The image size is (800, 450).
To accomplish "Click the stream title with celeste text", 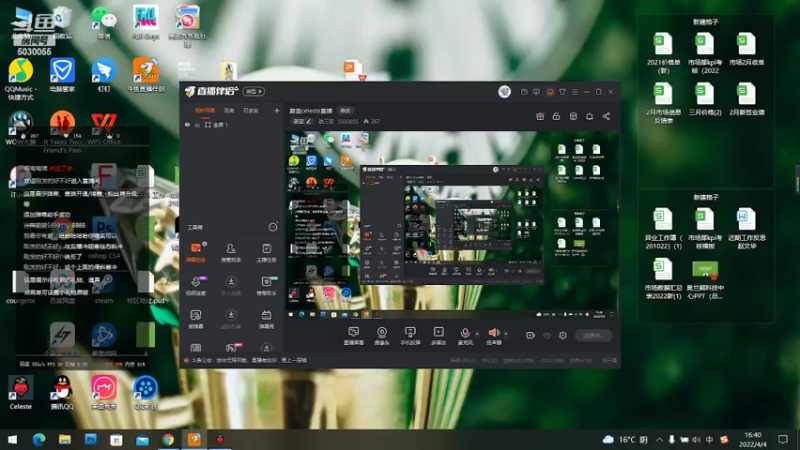I will click(311, 111).
